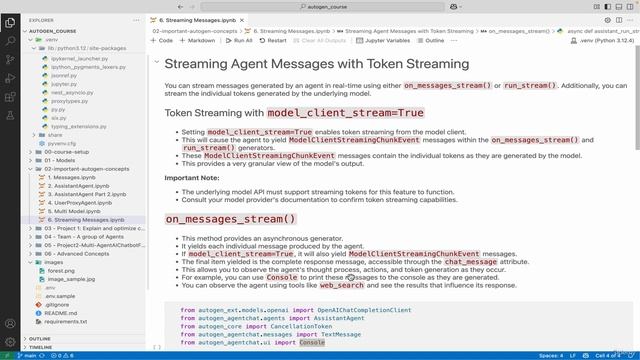Collapse the Streaming Agent Messages heading cell
This screenshot has width=640, height=360.
(156, 62)
